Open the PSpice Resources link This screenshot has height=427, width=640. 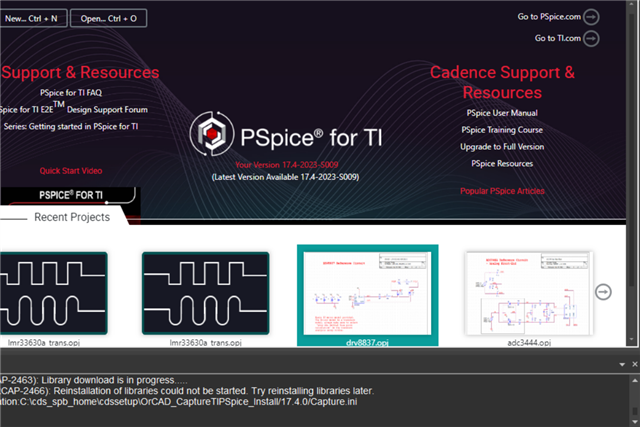pyautogui.click(x=502, y=164)
